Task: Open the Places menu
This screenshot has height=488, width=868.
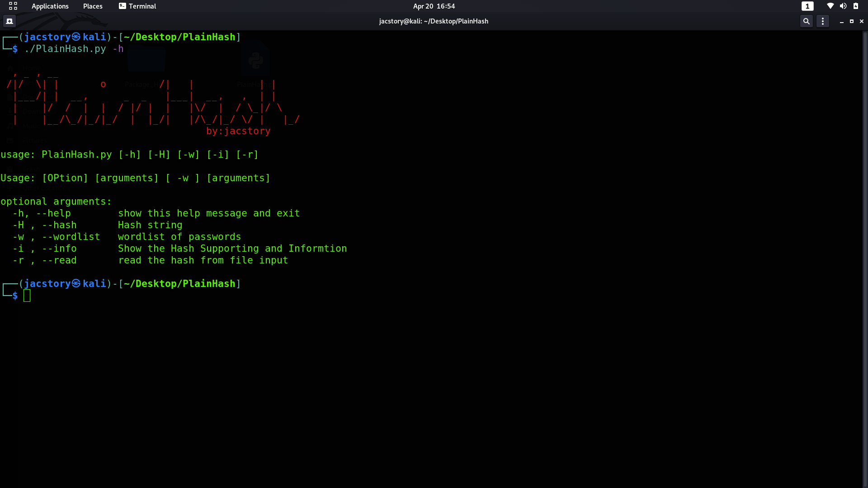Action: click(x=93, y=6)
